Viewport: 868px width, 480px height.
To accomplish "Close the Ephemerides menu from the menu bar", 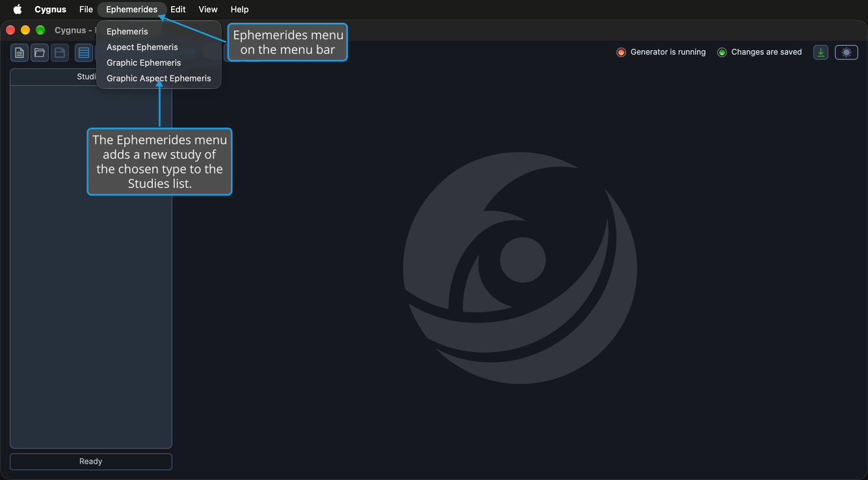I will coord(132,9).
